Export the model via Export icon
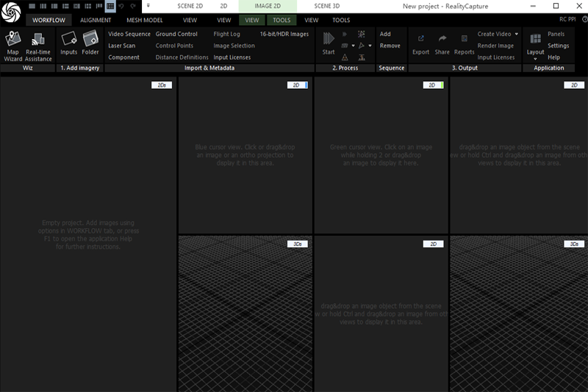Screen dimensions: 588x392 [420, 43]
